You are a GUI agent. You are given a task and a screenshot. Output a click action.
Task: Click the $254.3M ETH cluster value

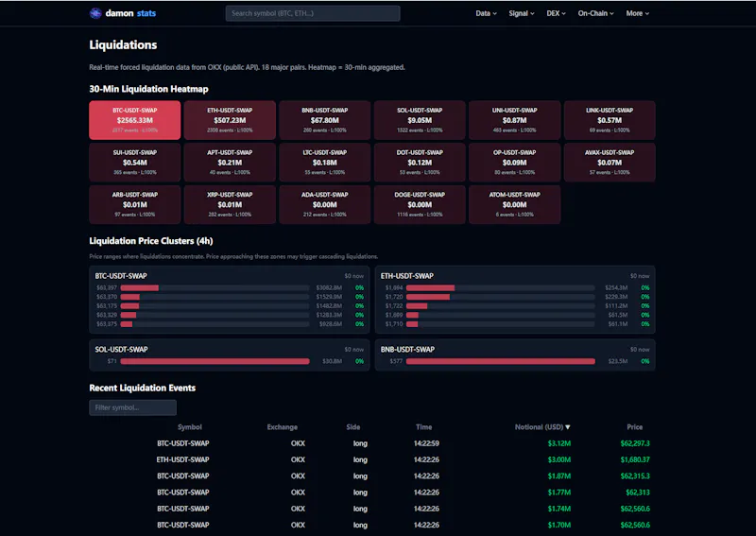[616, 288]
